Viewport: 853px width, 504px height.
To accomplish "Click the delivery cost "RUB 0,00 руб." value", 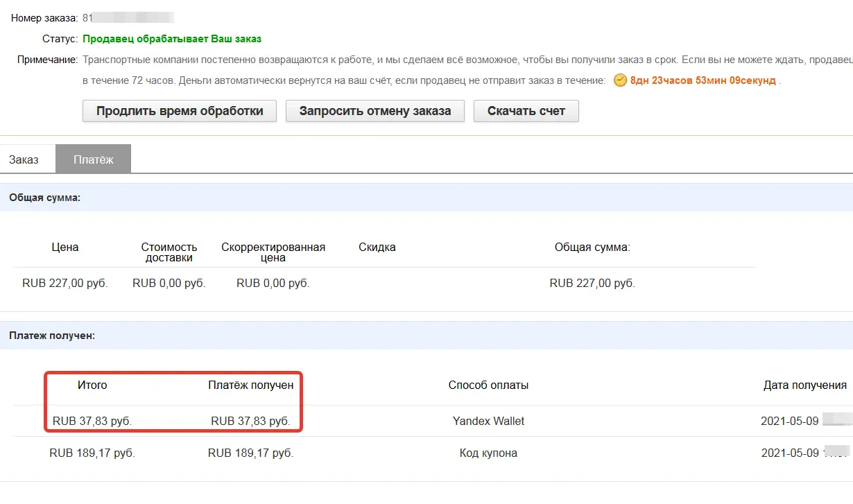I will pos(169,283).
